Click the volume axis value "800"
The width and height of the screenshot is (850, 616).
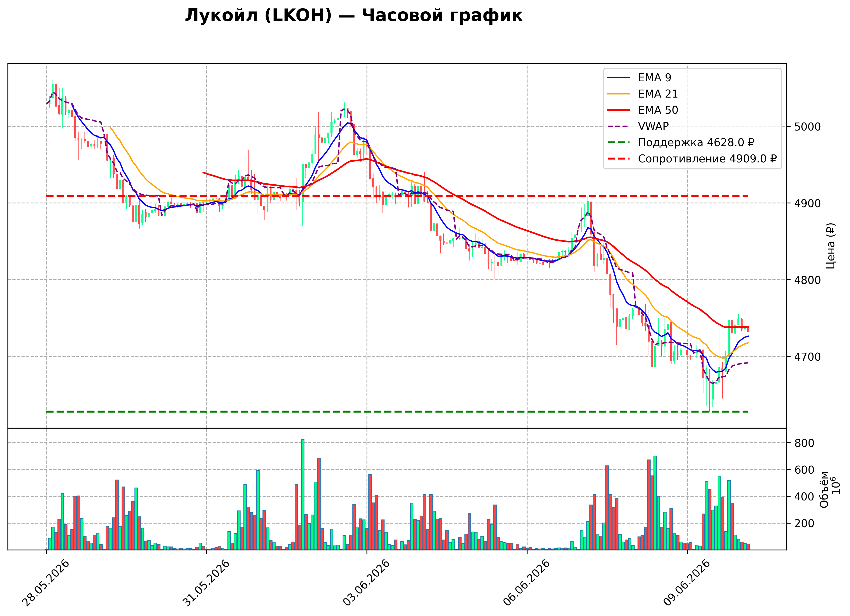coord(804,443)
